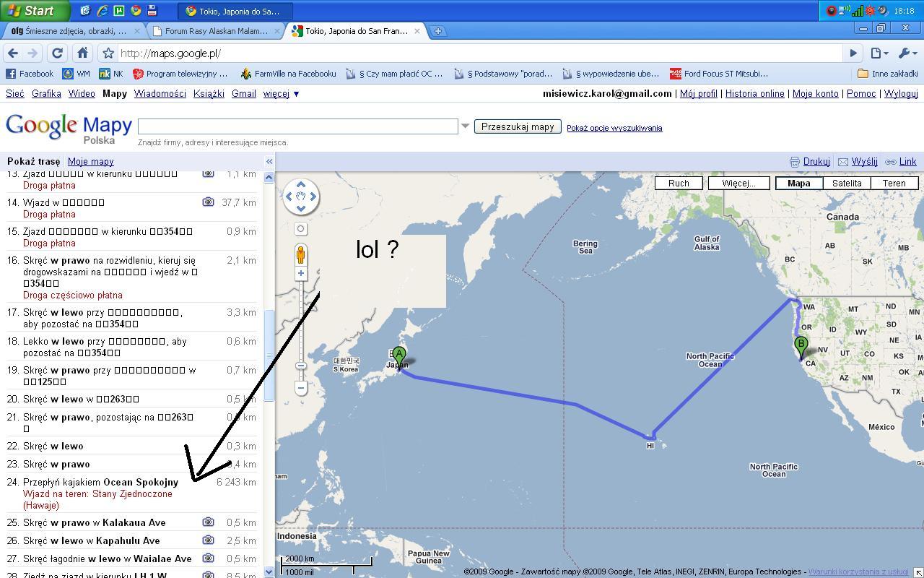Send the map via Wyślij
924x578 pixels.
[x=858, y=162]
